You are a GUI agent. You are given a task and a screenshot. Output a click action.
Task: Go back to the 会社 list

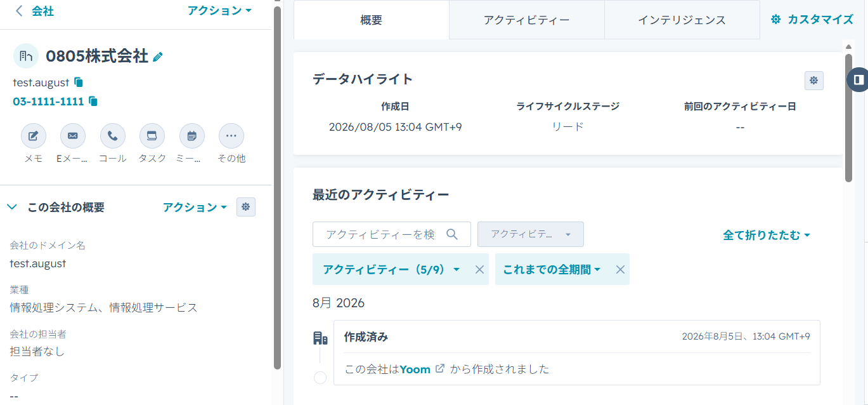[35, 11]
